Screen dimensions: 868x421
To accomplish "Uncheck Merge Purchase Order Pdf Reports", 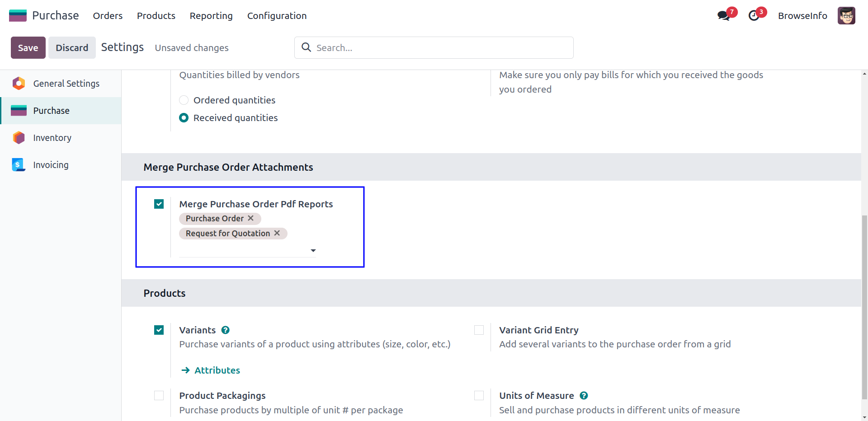I will (x=159, y=204).
